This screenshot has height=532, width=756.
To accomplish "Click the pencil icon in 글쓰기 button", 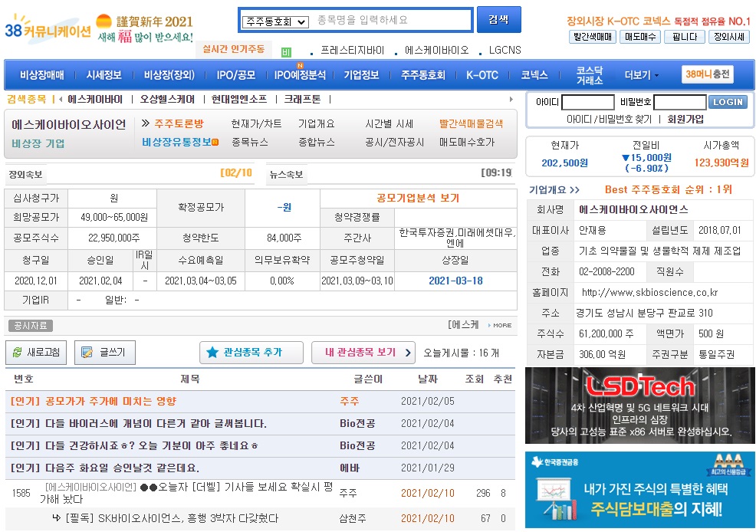I will [x=87, y=353].
